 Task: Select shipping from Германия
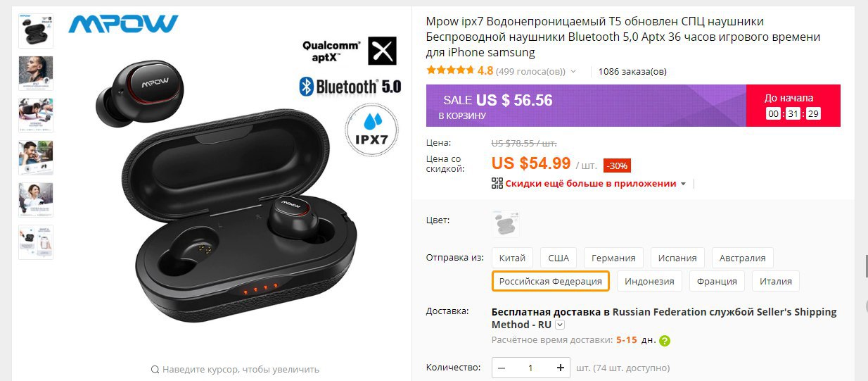[x=613, y=258]
